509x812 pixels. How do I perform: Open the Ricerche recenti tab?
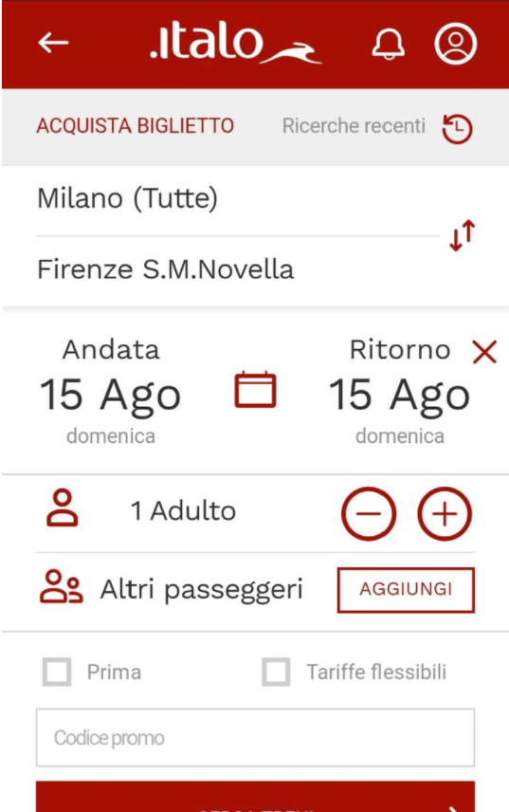(354, 126)
